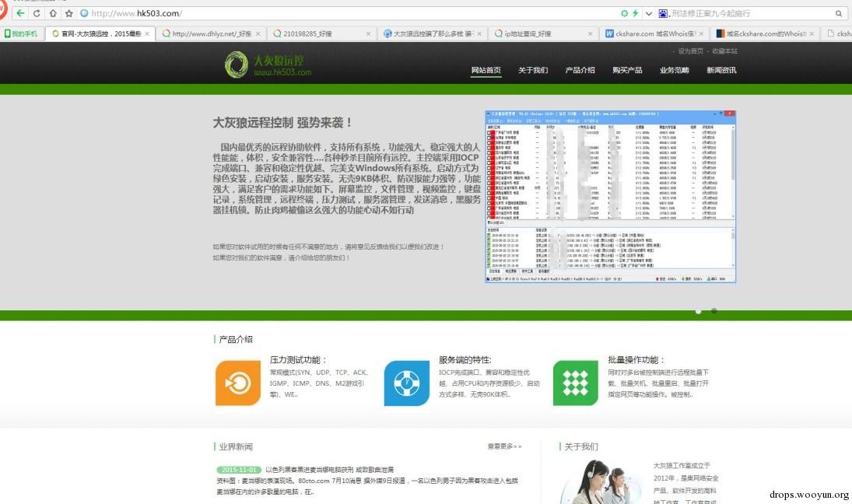Click green 批量操作功能 grid icon
The height and width of the screenshot is (504, 852).
pyautogui.click(x=576, y=383)
